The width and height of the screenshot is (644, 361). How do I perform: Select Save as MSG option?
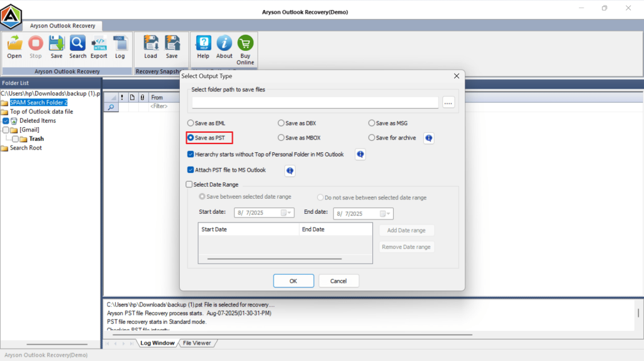click(372, 123)
